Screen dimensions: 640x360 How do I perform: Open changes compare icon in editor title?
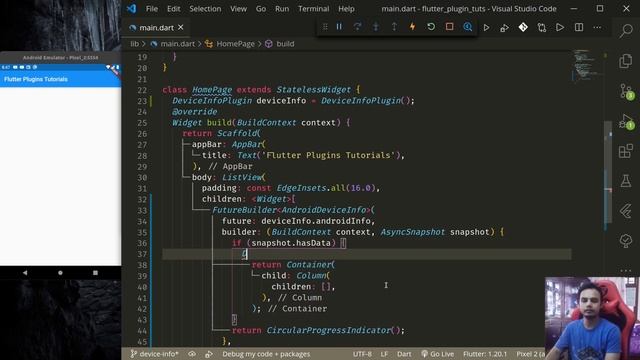(x=542, y=28)
